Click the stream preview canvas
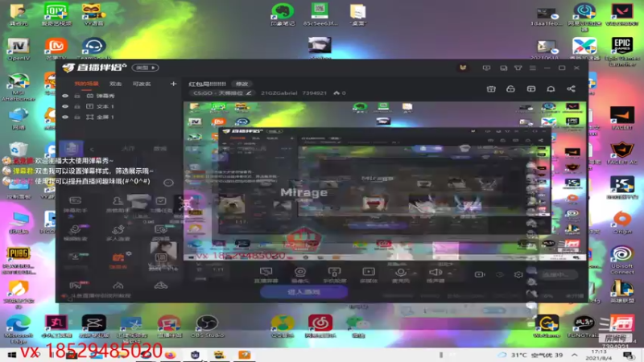 pos(385,180)
